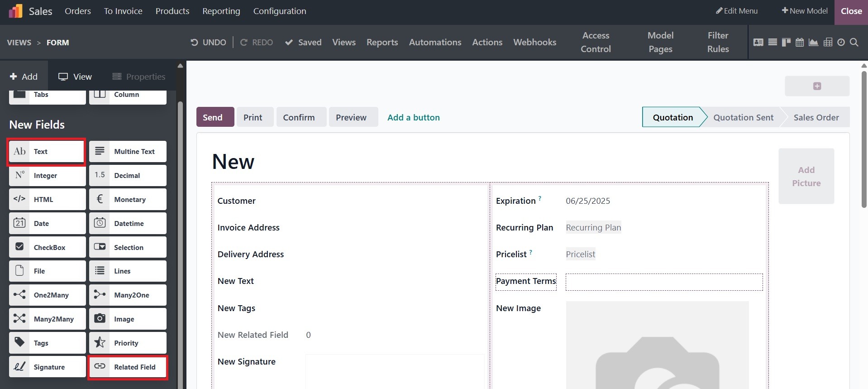Switch to the Kanban view icon
This screenshot has height=389, width=868.
[786, 42]
